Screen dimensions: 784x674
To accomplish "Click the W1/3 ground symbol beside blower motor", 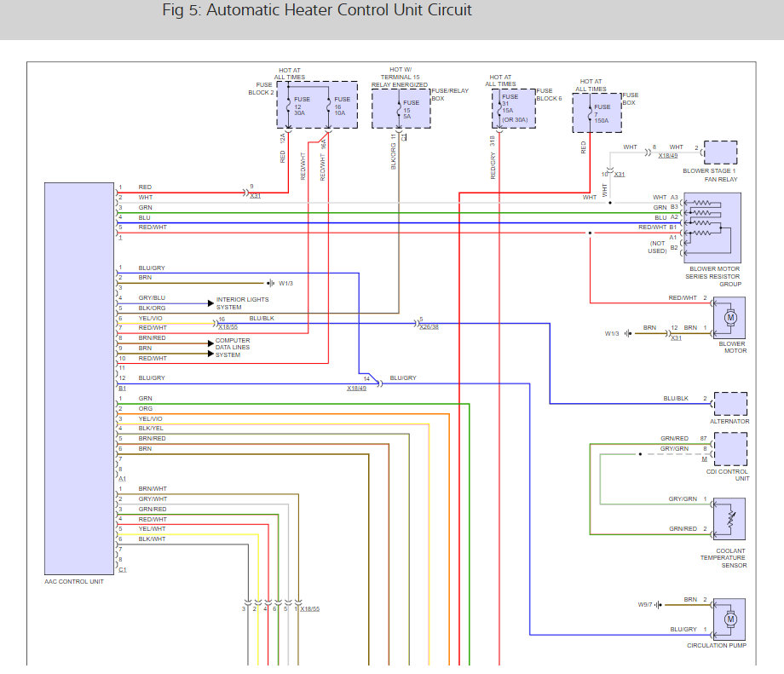I will [x=627, y=333].
